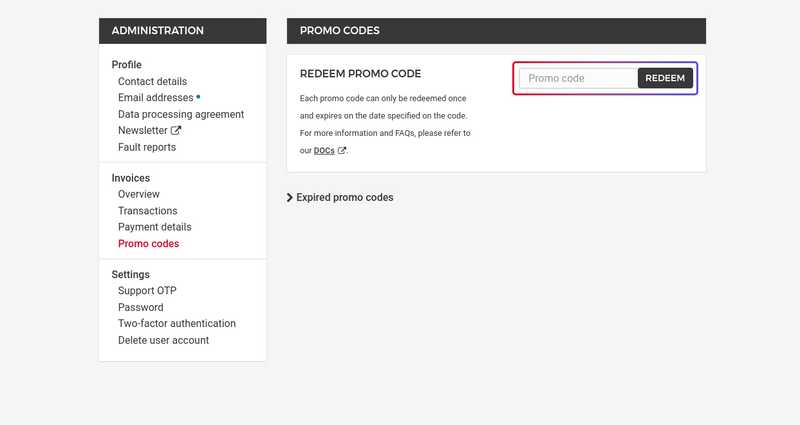Viewport: 800px width, 425px height.
Task: Open Payment details
Action: pos(154,228)
